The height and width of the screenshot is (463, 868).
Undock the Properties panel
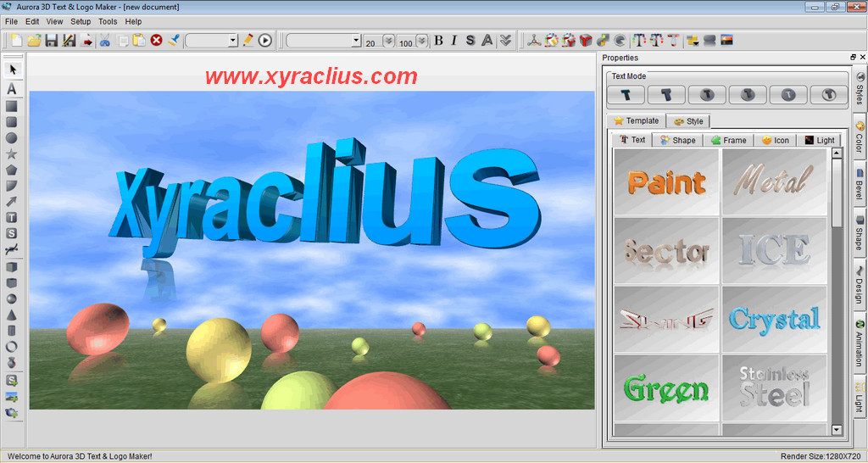tap(853, 57)
